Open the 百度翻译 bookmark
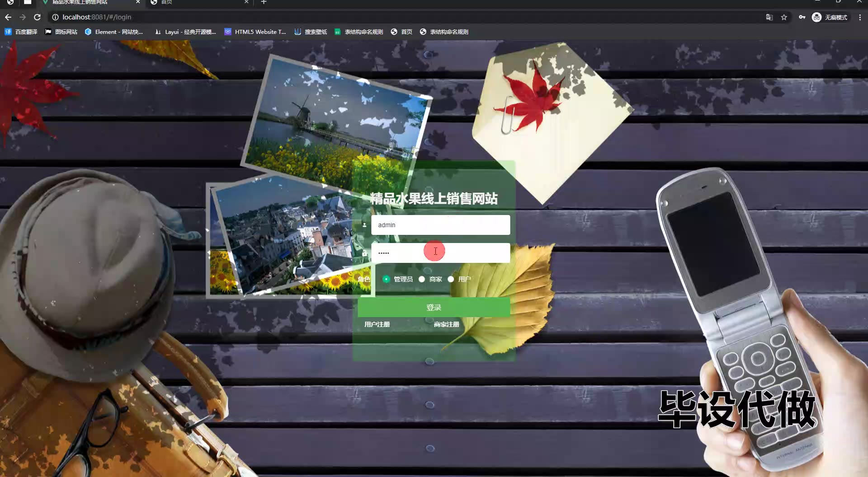868x477 pixels. coord(21,32)
